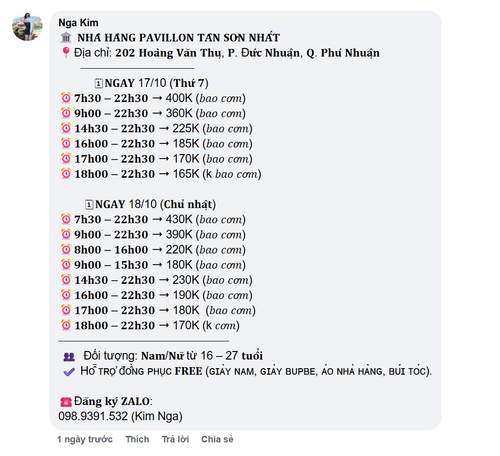Click the 18h00 – 22h30 170K line

(150, 325)
